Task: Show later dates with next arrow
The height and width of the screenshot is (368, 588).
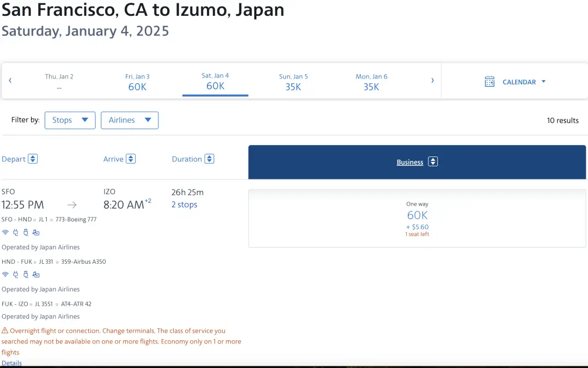Action: (x=432, y=81)
